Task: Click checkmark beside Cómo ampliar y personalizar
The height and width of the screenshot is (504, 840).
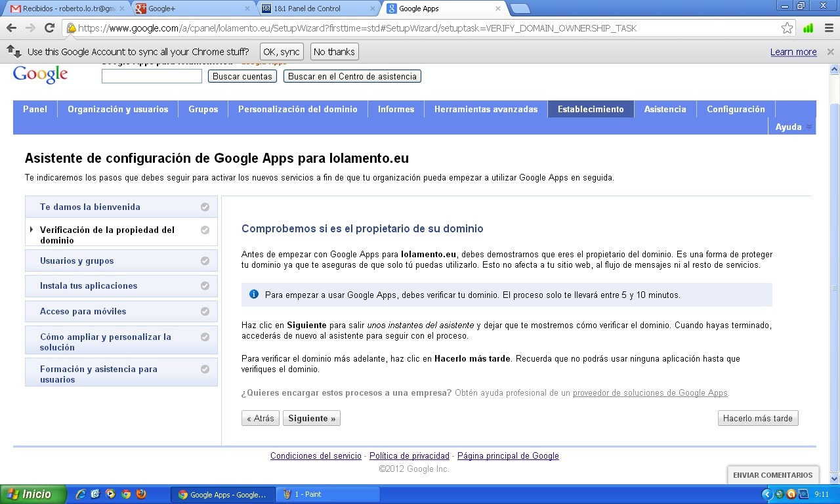Action: pyautogui.click(x=205, y=337)
